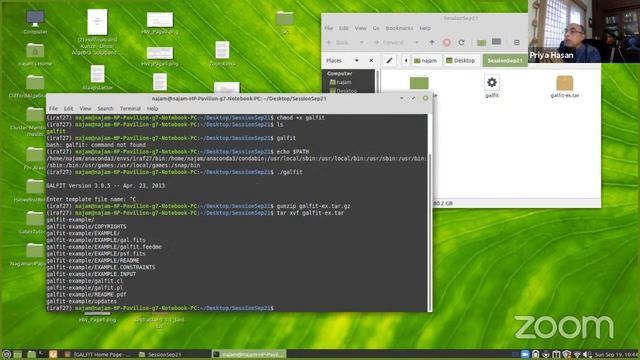This screenshot has width=640, height=360.
Task: Open the file manager's Edit menu
Action: click(x=344, y=28)
